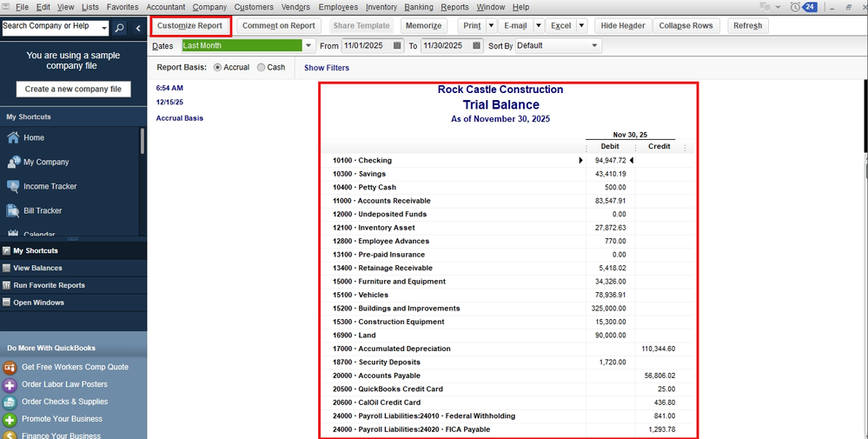This screenshot has height=439, width=868.
Task: Open the From date calendar picker
Action: coord(397,45)
